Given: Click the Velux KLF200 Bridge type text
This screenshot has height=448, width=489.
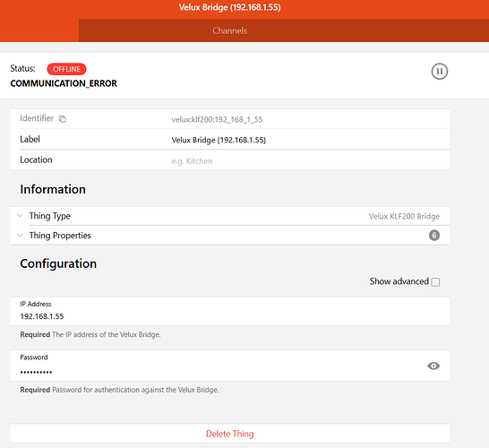Looking at the screenshot, I should tap(404, 216).
